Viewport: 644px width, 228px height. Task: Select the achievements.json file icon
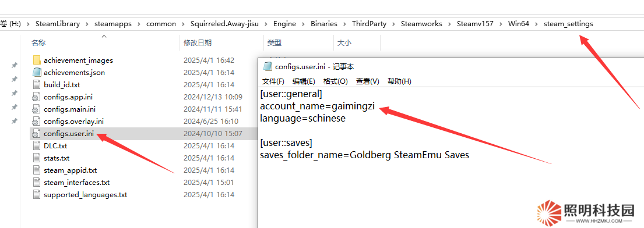pyautogui.click(x=37, y=73)
